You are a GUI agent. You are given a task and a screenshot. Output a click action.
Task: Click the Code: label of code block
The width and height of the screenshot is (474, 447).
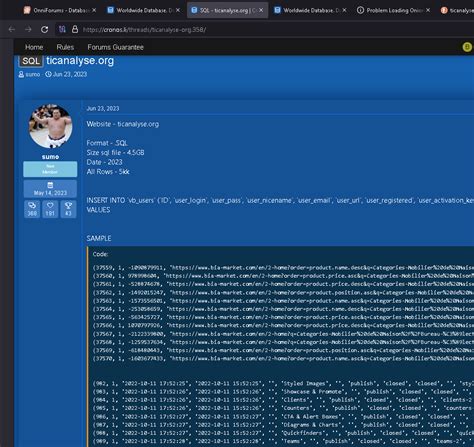click(x=100, y=254)
